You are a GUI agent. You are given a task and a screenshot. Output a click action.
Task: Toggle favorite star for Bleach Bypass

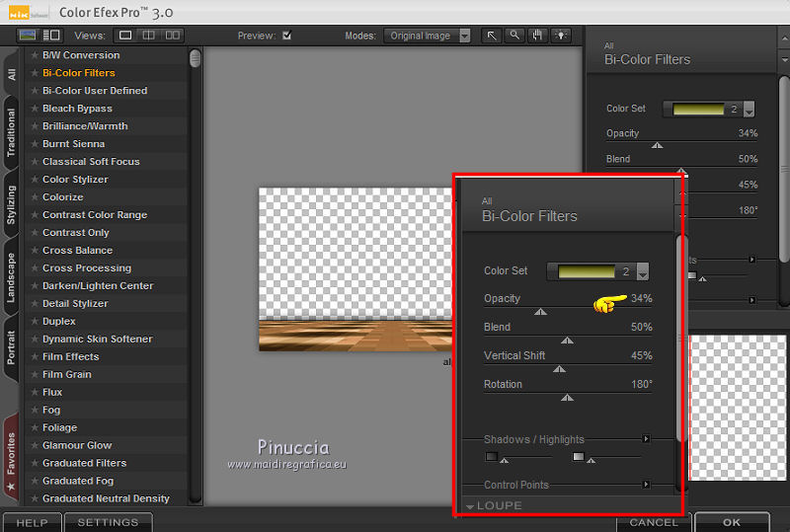[x=35, y=109]
